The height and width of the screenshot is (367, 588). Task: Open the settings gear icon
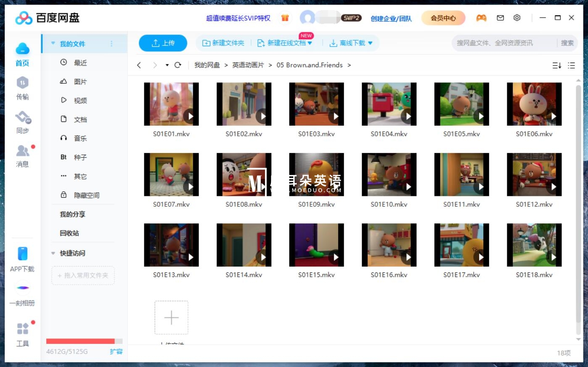click(517, 18)
